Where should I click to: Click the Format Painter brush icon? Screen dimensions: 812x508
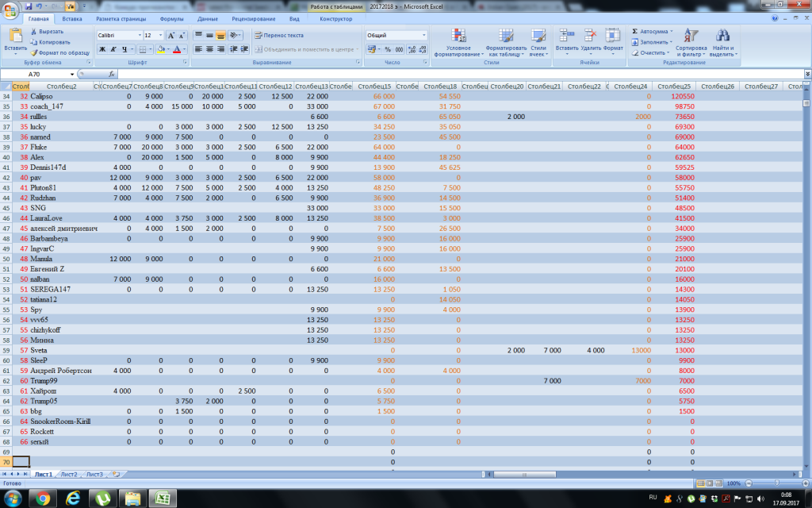click(33, 52)
